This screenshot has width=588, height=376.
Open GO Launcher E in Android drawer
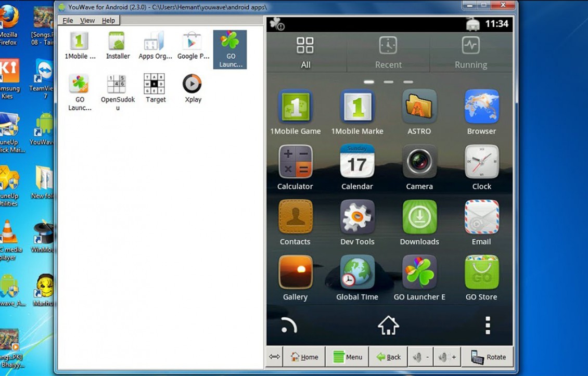(x=419, y=278)
